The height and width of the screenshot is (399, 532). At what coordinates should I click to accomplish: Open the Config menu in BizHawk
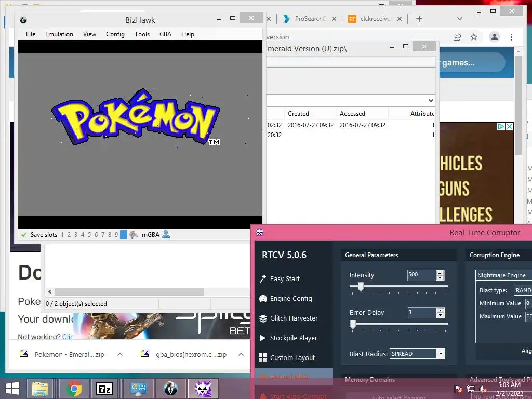(x=115, y=34)
